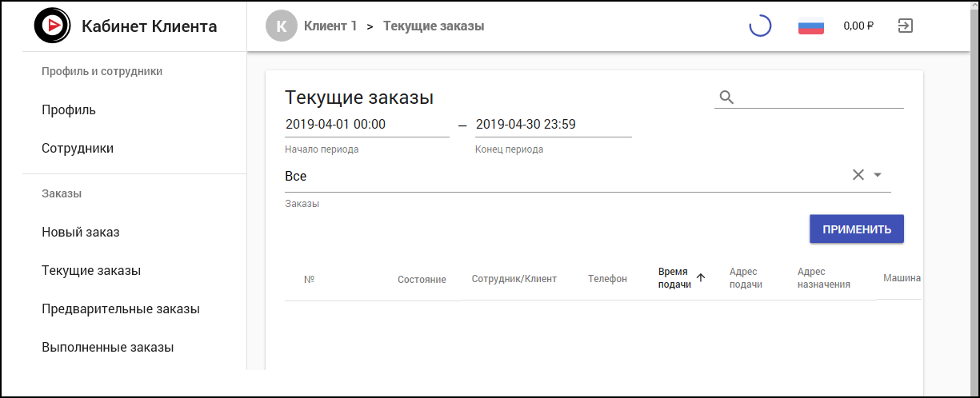
Task: Open Предварительные заказы section
Action: coord(121,309)
